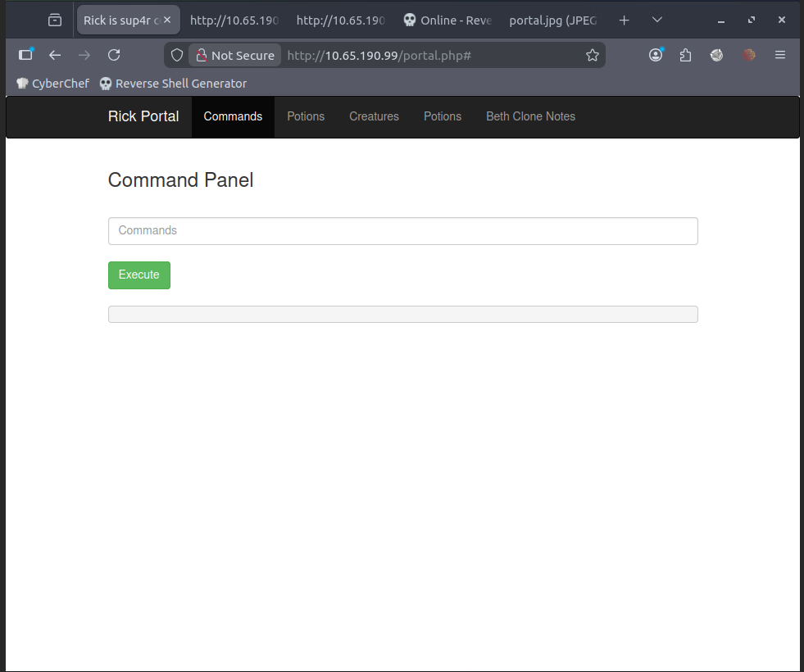
Task: Bookmark this page with the star icon
Action: 592,55
